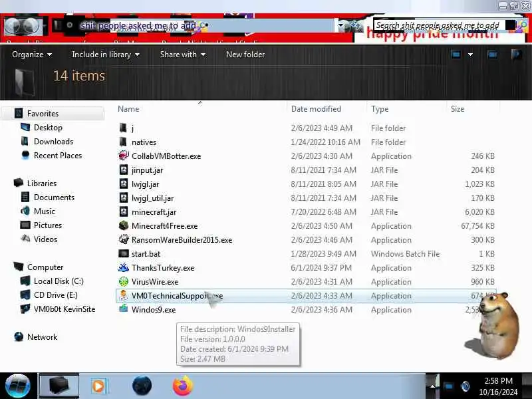Click the RansomWareBuilder2015.exe icon

124,239
